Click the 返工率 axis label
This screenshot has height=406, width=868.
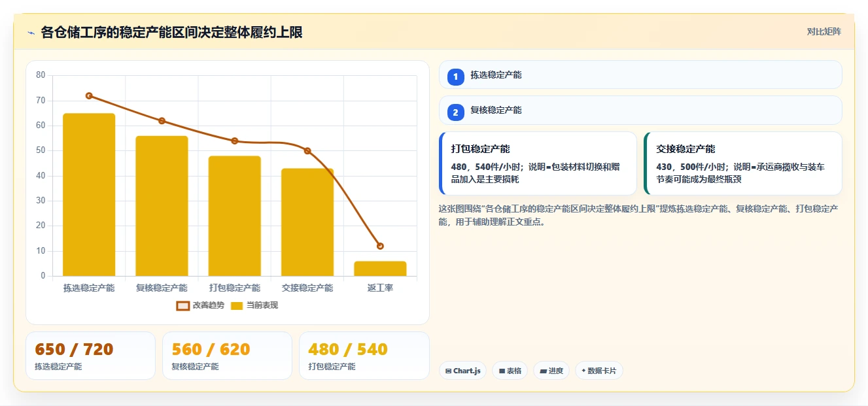point(380,288)
